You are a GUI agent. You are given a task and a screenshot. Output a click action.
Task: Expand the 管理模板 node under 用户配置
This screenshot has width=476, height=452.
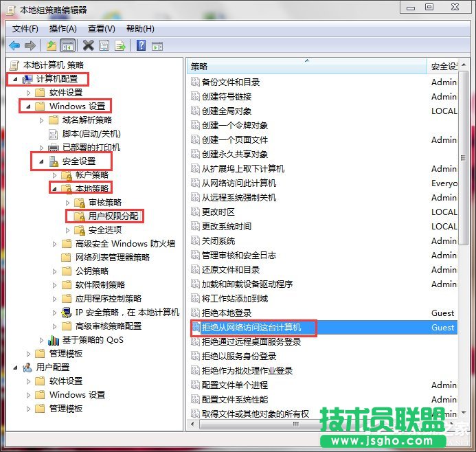tap(28, 409)
